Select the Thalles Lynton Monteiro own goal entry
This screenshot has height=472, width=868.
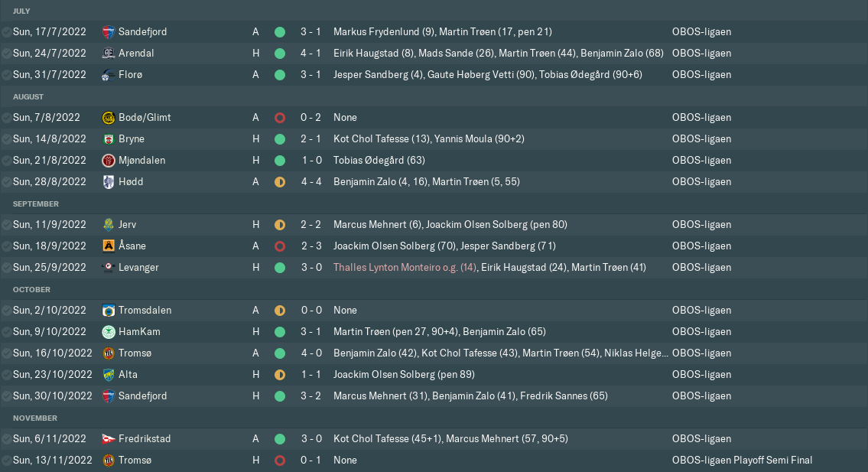point(405,268)
